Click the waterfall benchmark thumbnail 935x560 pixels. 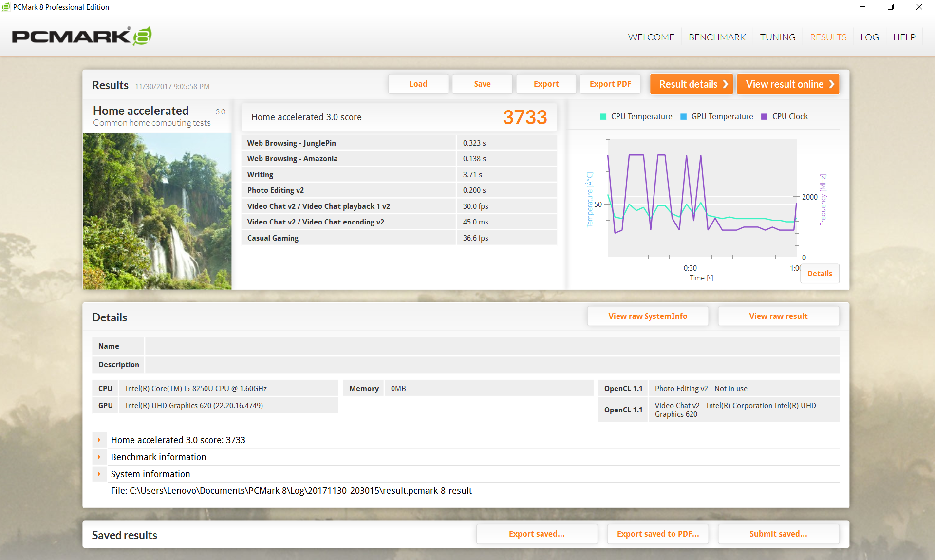[157, 211]
